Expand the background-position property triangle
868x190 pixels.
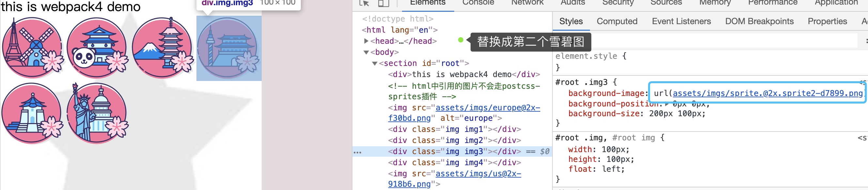tap(666, 104)
